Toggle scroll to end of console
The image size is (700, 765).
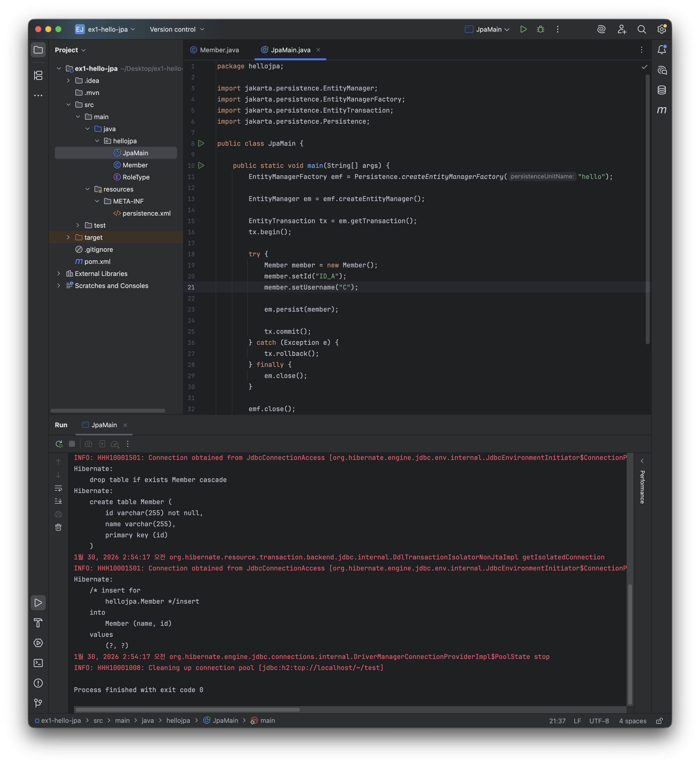click(x=59, y=501)
